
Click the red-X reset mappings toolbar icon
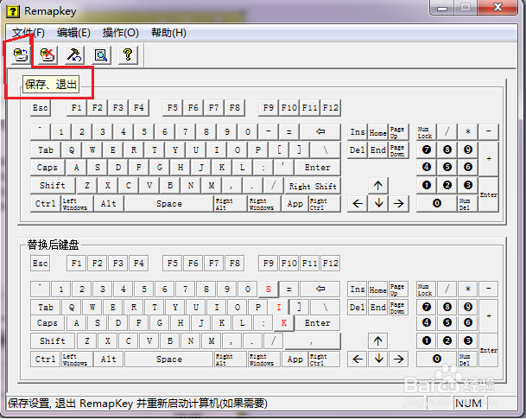tap(48, 54)
